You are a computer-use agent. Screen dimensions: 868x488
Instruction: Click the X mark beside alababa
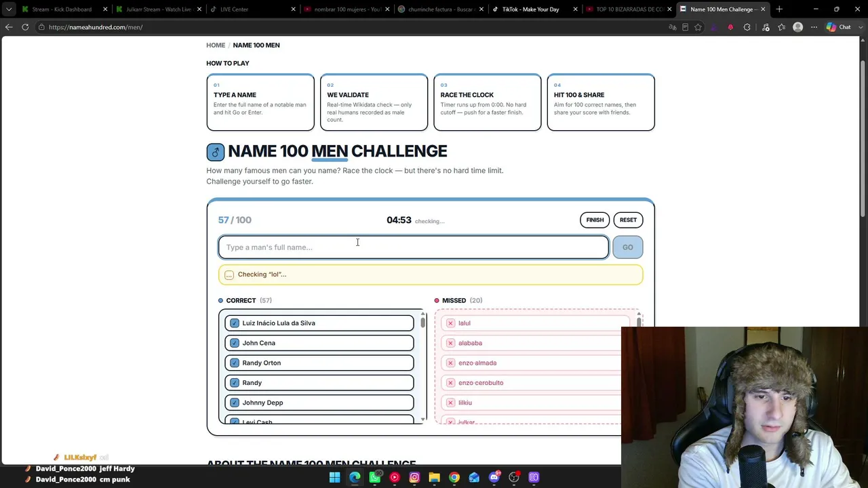click(450, 343)
